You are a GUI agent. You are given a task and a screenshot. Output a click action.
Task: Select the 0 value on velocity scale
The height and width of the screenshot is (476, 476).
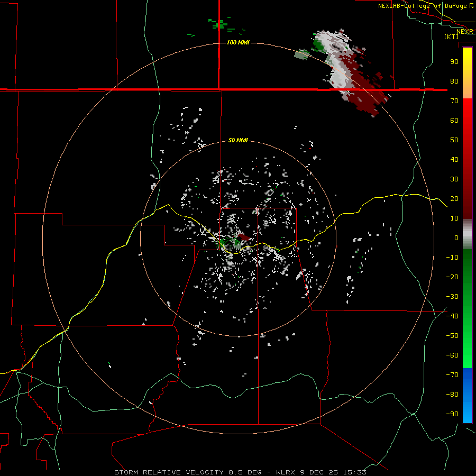(x=456, y=237)
